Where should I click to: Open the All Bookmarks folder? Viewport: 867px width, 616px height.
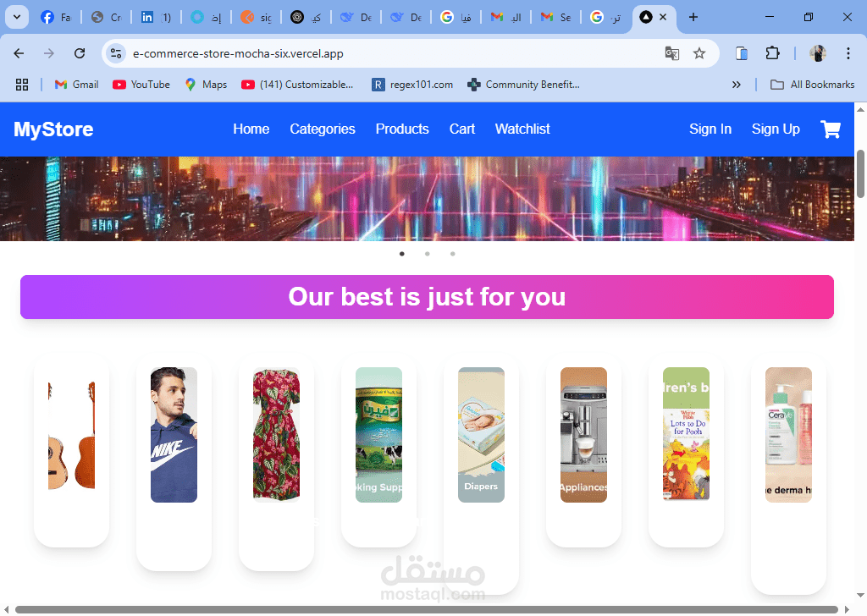coord(812,85)
